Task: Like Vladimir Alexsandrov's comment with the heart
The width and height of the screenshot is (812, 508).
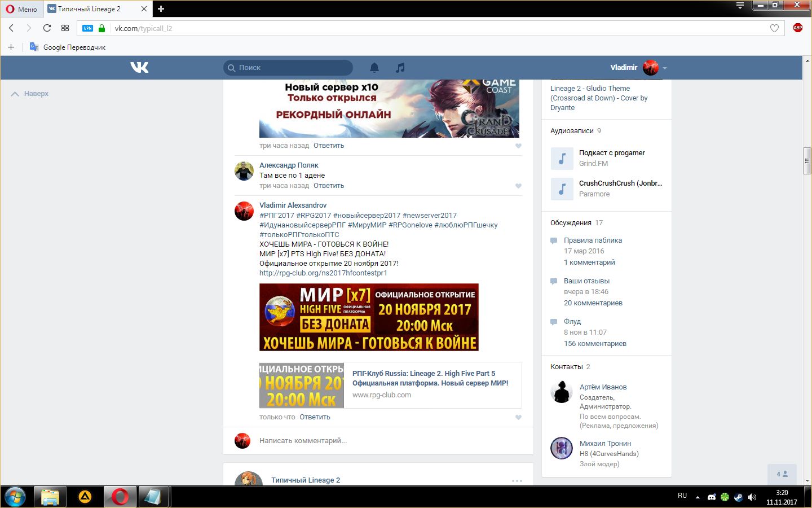Action: 518,418
